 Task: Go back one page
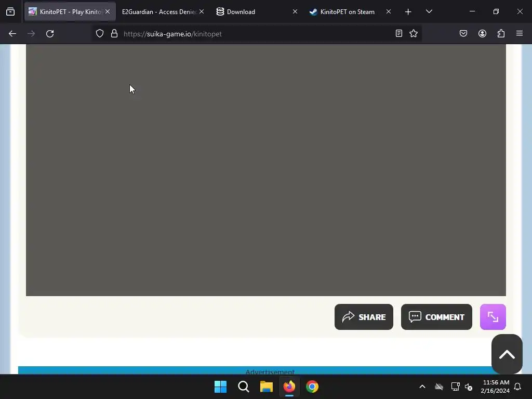[12, 34]
